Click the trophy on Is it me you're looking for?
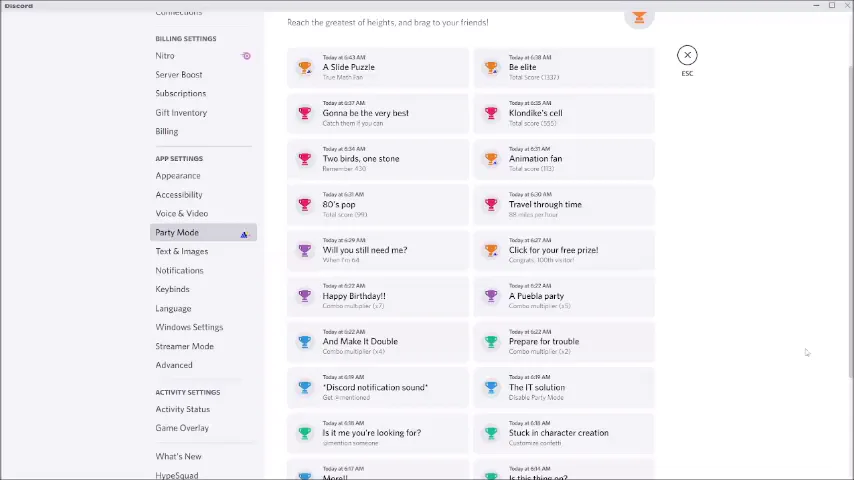This screenshot has height=480, width=854. (304, 433)
